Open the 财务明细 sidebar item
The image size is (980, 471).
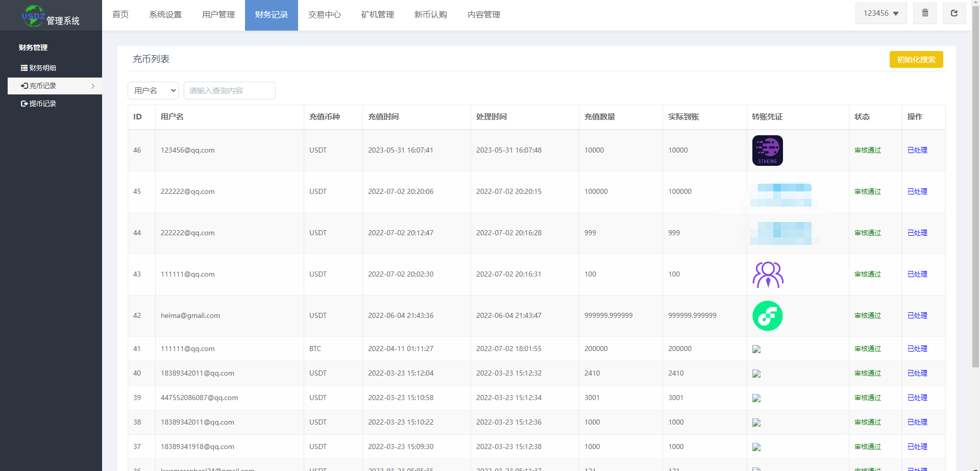[39, 68]
